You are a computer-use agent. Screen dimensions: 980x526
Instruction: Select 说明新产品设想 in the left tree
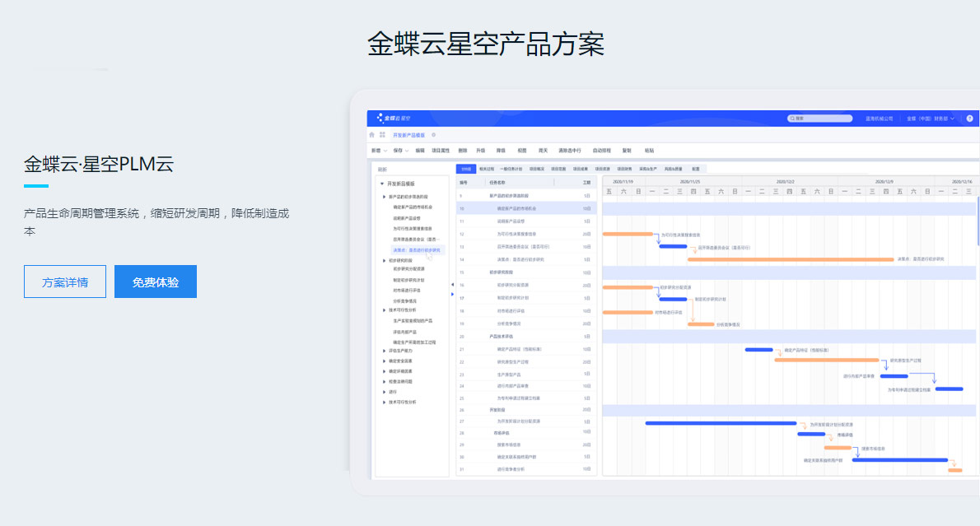pos(406,218)
